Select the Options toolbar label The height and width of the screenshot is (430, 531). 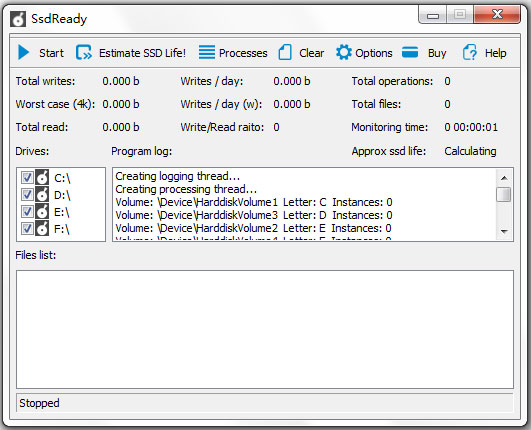374,53
